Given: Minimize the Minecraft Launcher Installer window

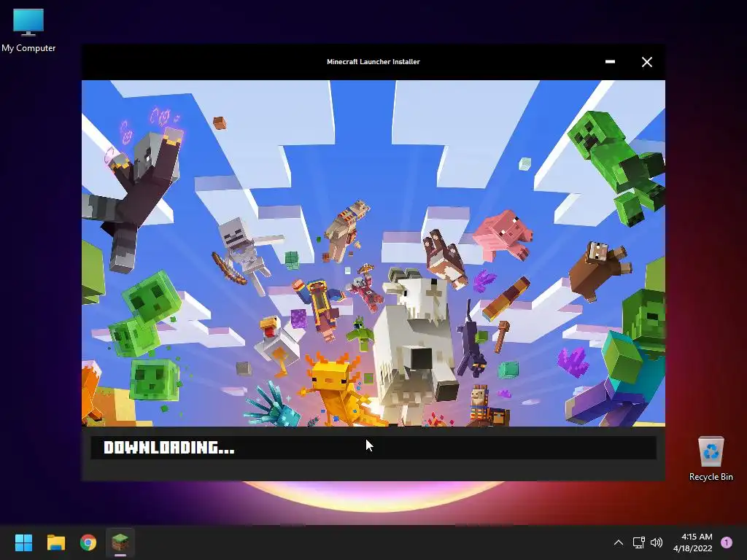Looking at the screenshot, I should (x=610, y=61).
